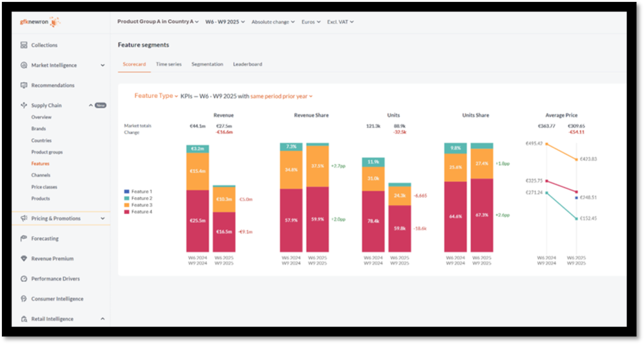Click the gfknewron logo
The height and width of the screenshot is (344, 644).
[x=40, y=22]
